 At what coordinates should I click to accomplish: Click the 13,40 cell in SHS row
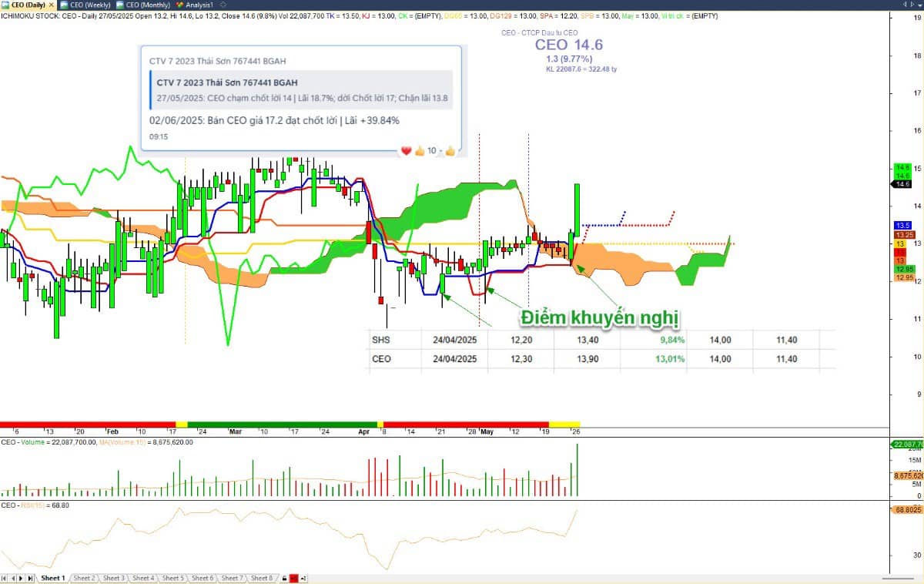pos(588,340)
